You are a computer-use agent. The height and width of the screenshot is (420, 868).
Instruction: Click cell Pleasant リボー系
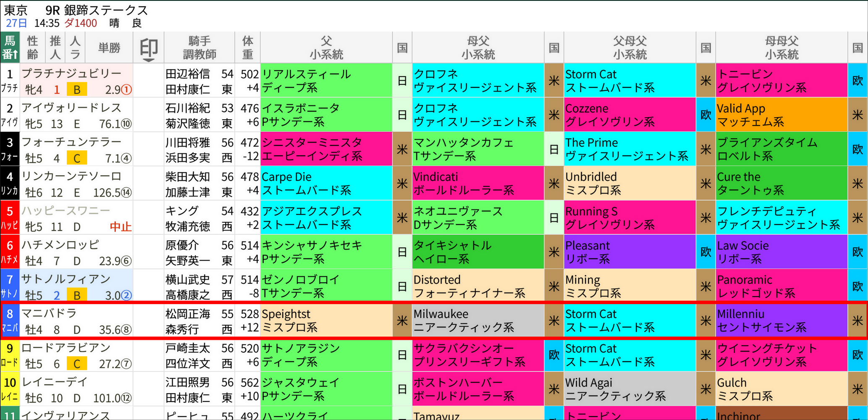(630, 252)
